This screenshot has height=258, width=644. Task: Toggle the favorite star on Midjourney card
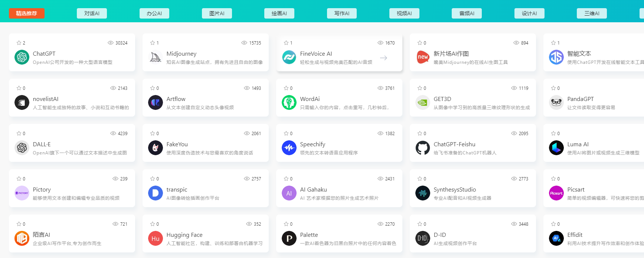pos(152,43)
